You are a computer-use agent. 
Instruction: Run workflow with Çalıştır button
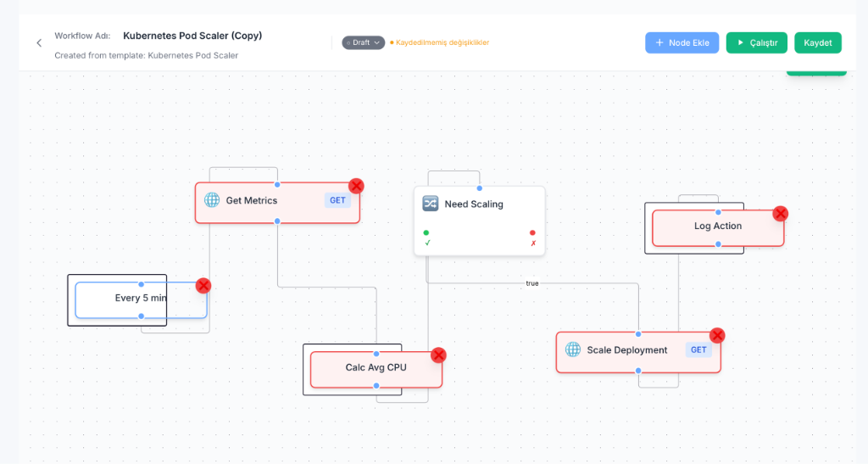(x=756, y=42)
